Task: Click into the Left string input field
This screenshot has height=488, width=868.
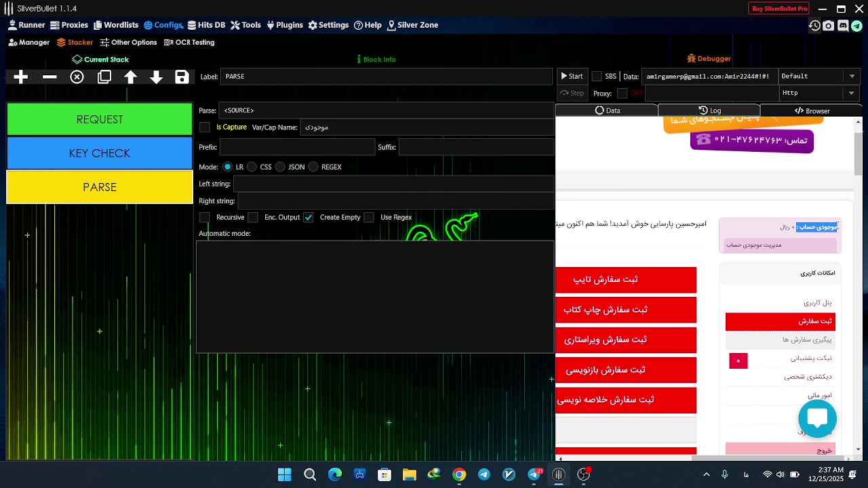Action: pyautogui.click(x=393, y=184)
